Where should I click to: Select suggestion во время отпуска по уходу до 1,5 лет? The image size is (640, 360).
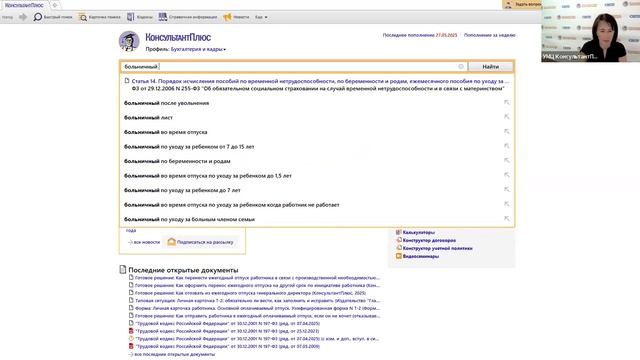pos(208,176)
